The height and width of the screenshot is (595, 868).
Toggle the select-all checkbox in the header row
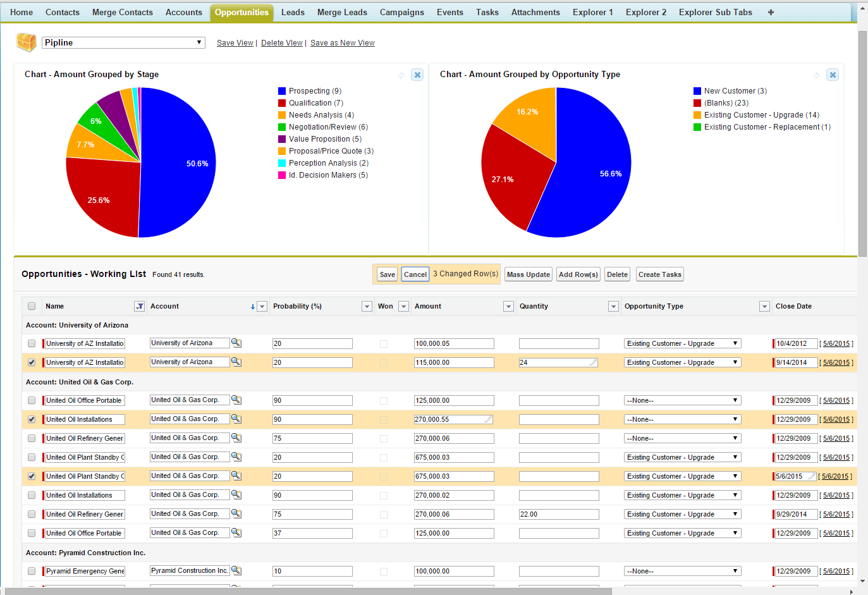[x=31, y=306]
